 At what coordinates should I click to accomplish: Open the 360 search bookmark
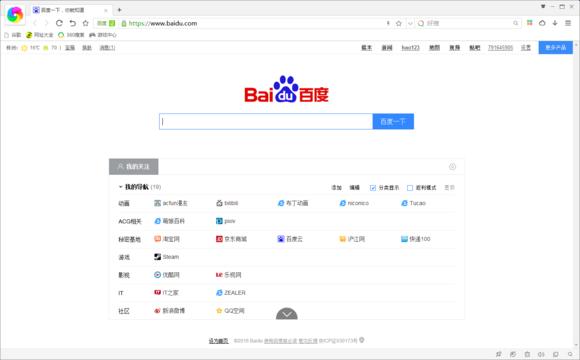(71, 35)
